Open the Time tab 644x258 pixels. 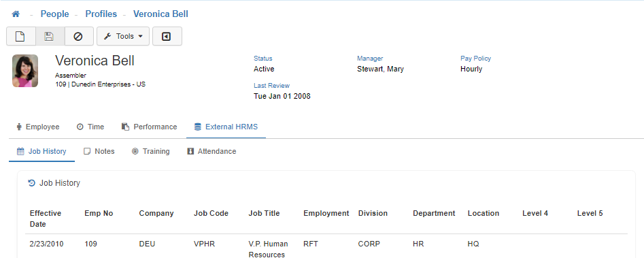[90, 127]
